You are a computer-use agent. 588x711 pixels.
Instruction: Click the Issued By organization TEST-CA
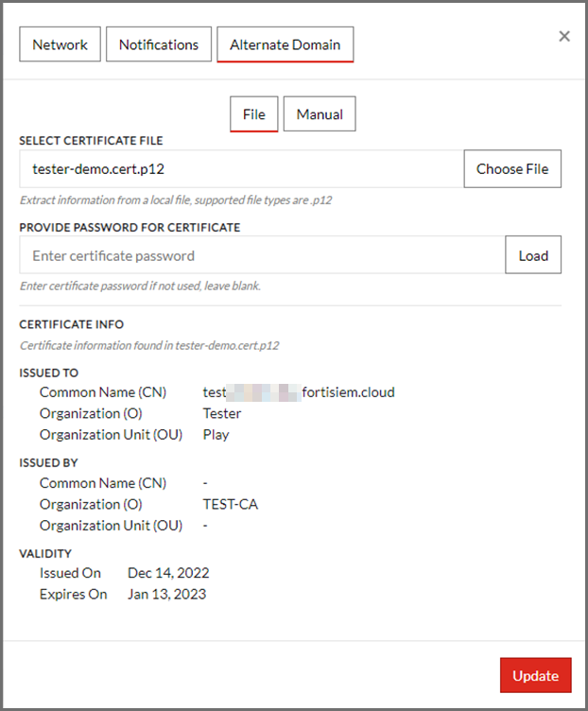(230, 504)
